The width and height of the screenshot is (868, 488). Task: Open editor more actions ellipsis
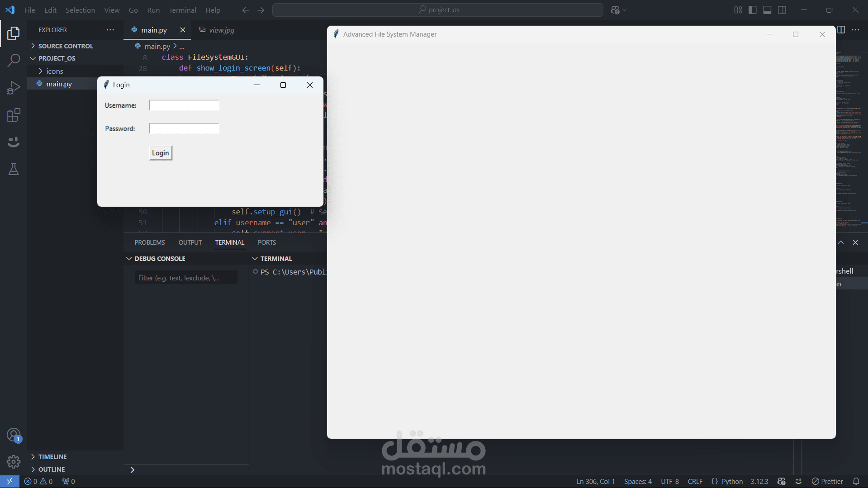tap(855, 30)
